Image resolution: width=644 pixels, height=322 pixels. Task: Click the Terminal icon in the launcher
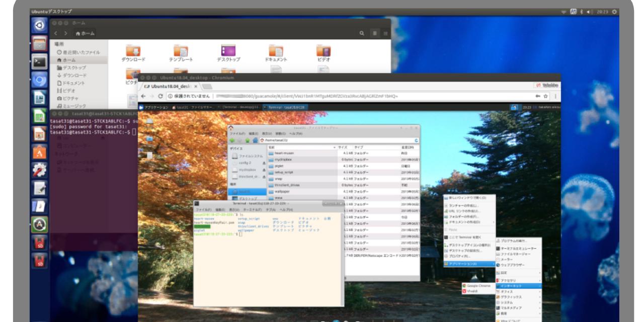tap(40, 62)
